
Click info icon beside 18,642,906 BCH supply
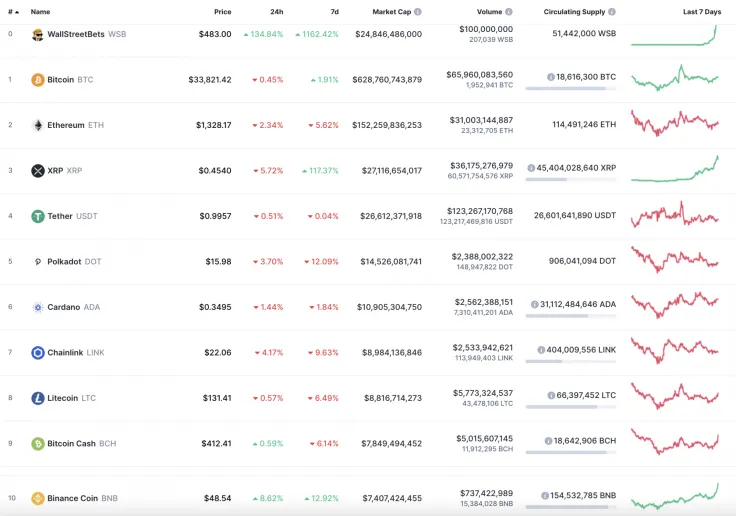(x=548, y=441)
